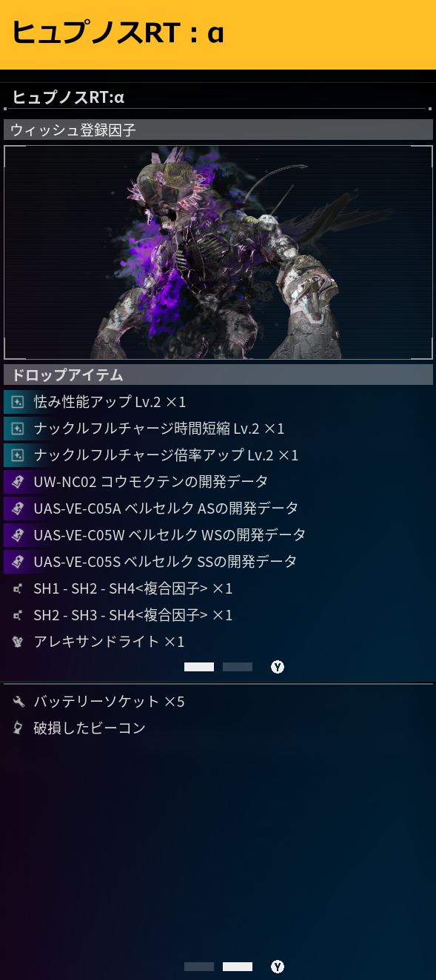436x980 pixels.
Task: Select the first page indicator under the drop list
Action: pyautogui.click(x=199, y=667)
